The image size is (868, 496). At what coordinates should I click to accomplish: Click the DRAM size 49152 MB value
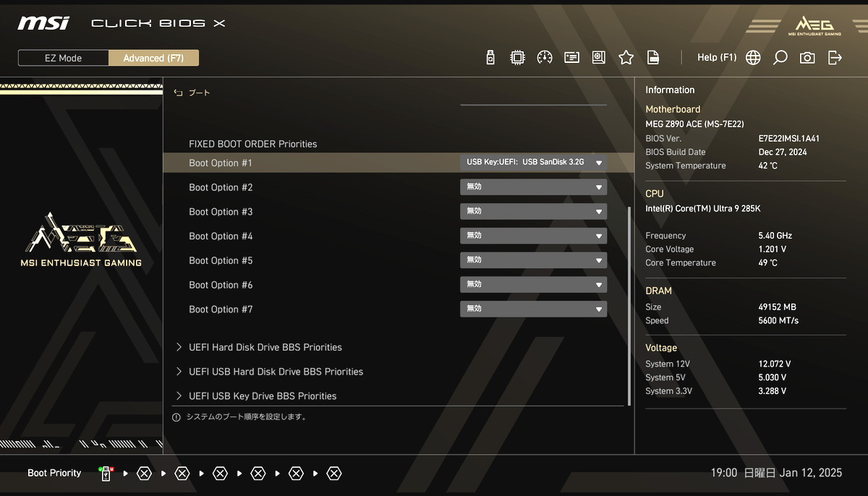(777, 307)
